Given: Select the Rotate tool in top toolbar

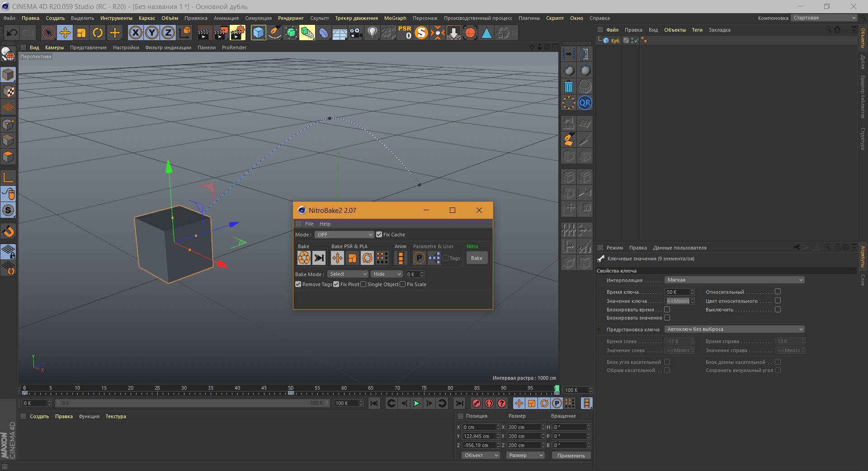Looking at the screenshot, I should pos(98,33).
